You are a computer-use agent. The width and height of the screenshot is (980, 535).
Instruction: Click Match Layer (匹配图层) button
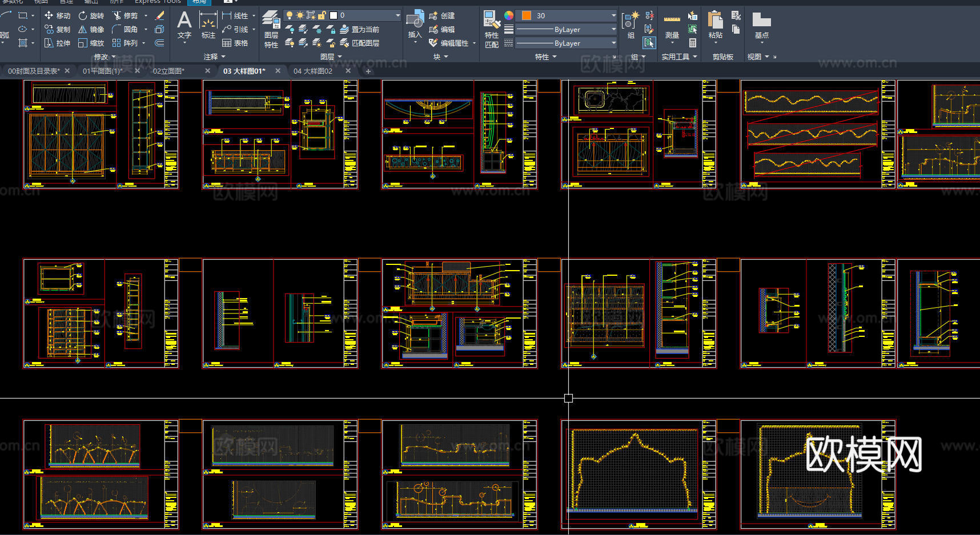[359, 43]
